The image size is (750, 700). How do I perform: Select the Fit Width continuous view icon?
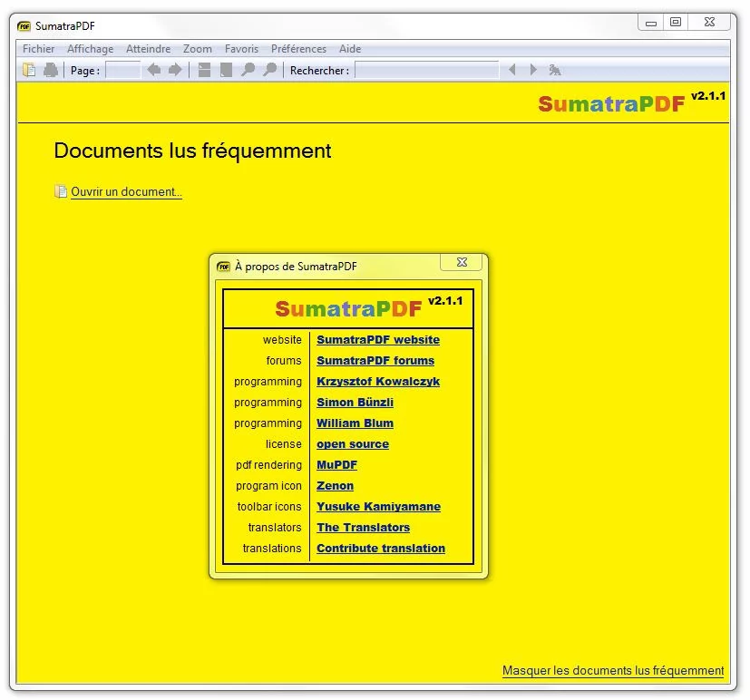[204, 70]
